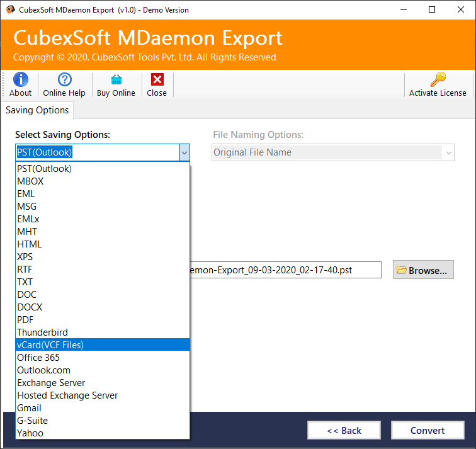Select the Saving Options tab

coord(37,110)
